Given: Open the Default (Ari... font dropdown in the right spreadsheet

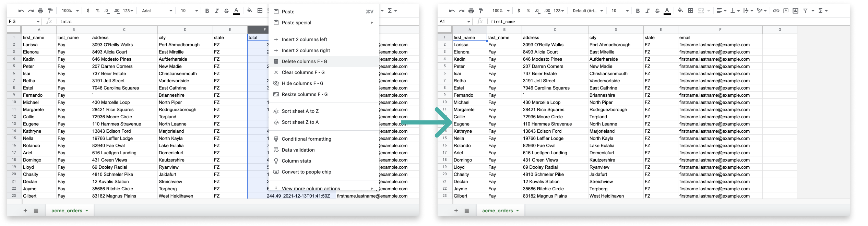Looking at the screenshot, I should [588, 11].
